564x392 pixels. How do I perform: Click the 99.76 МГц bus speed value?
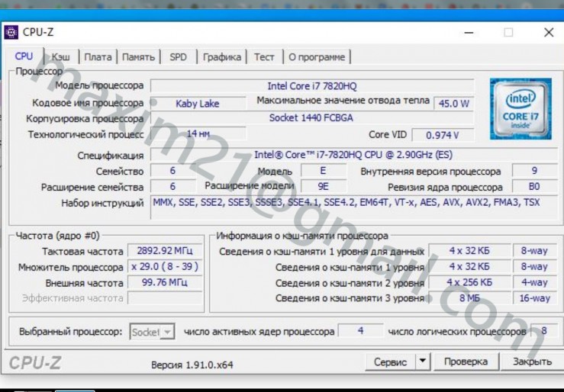tap(165, 282)
